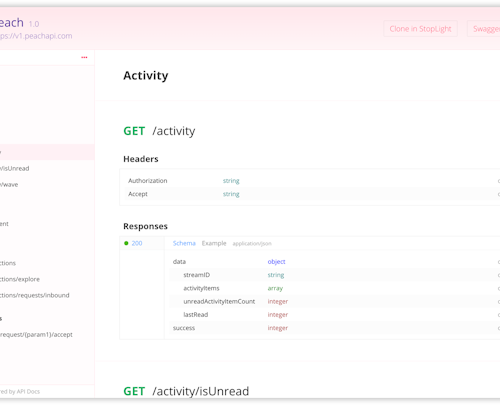
Task: Open the peachapi.com URL link
Action: [36, 36]
